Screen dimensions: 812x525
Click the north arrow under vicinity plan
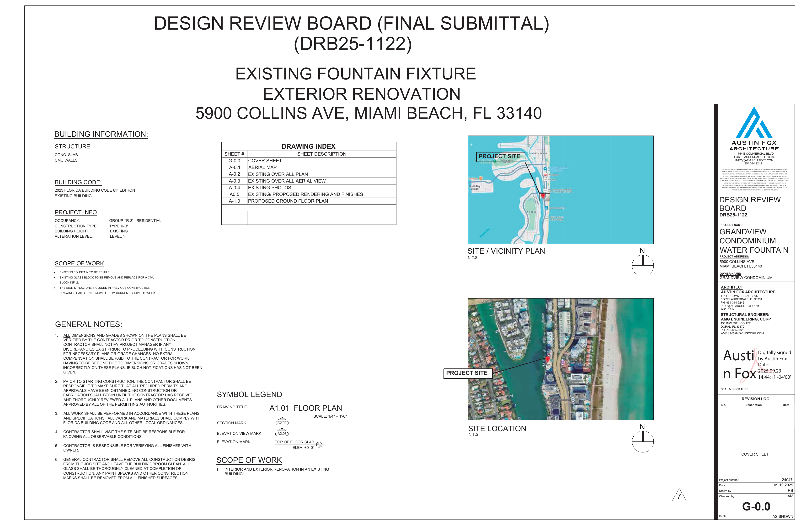coord(643,265)
